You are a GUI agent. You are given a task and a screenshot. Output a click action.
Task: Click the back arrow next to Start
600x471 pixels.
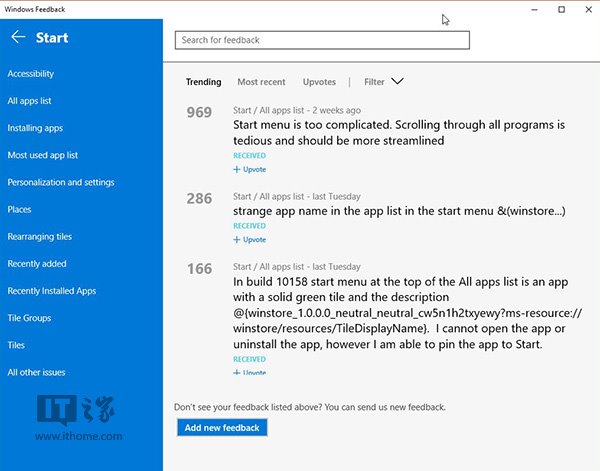pyautogui.click(x=18, y=38)
